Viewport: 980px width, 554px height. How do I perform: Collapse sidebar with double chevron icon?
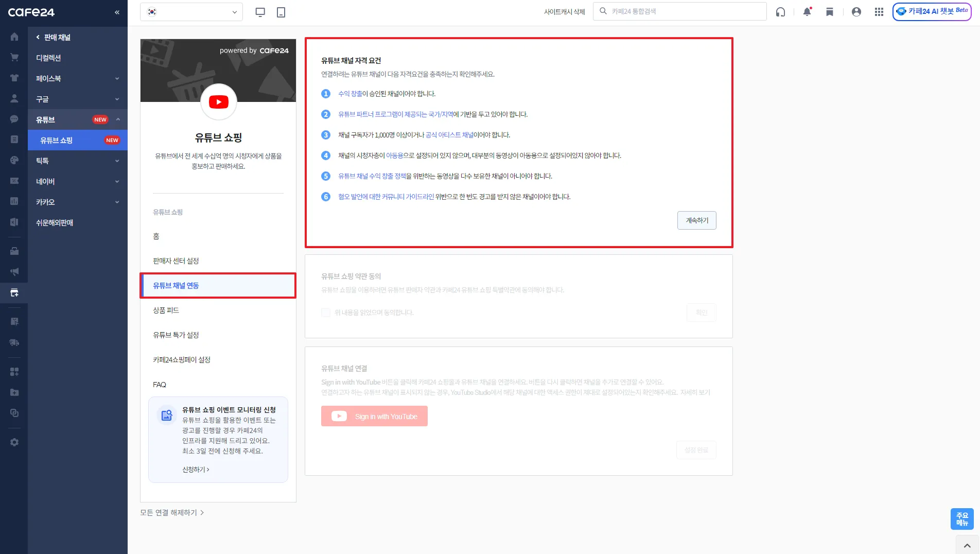point(117,12)
